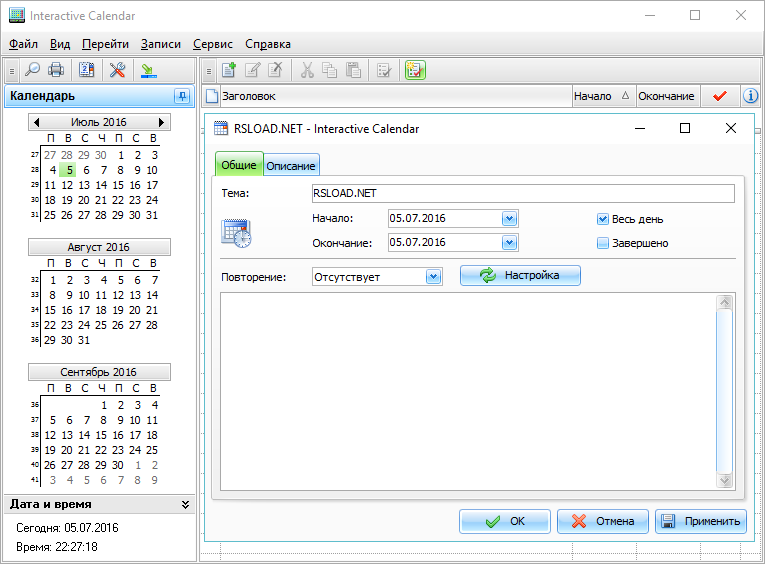Image resolution: width=765 pixels, height=564 pixels.
Task: Click the Отмена button
Action: pyautogui.click(x=603, y=521)
